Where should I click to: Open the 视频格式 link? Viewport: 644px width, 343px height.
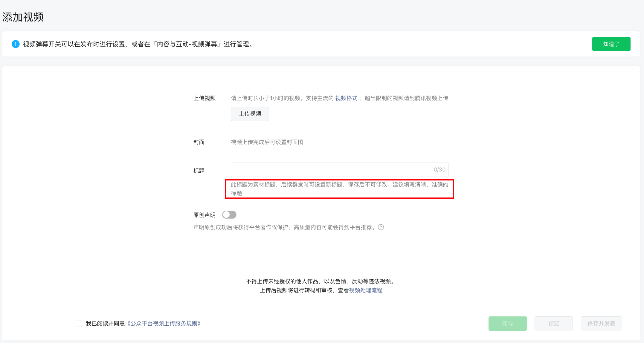(x=346, y=98)
